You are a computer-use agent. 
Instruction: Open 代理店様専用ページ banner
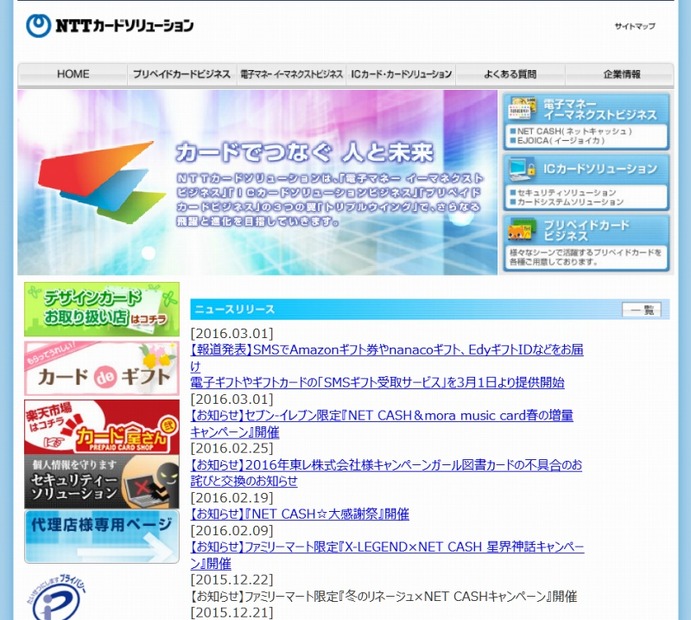point(102,537)
